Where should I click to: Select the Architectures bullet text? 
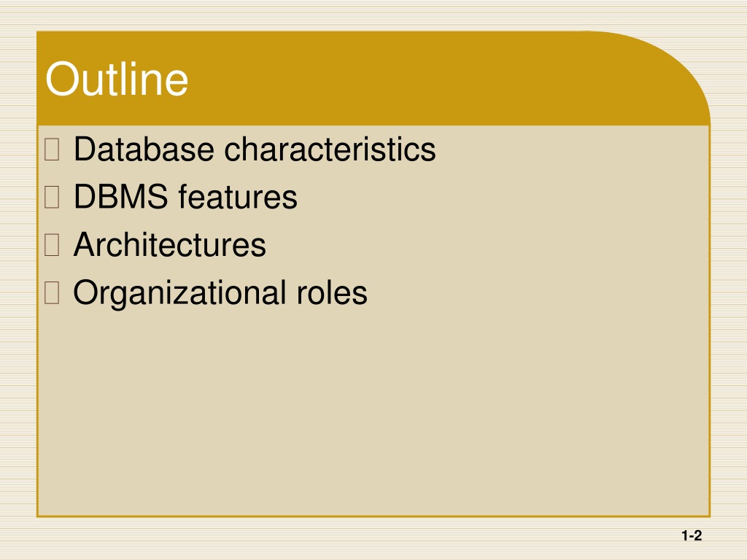pos(170,245)
